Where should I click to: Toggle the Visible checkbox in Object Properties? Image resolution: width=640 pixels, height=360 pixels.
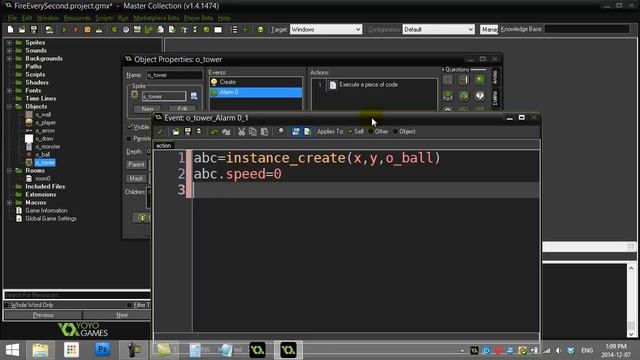(130, 127)
